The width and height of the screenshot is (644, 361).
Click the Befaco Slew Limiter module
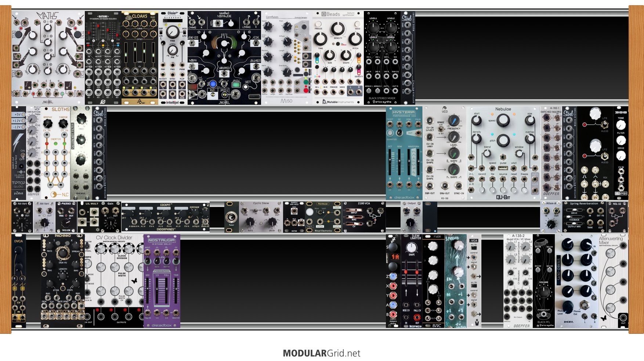point(412,281)
